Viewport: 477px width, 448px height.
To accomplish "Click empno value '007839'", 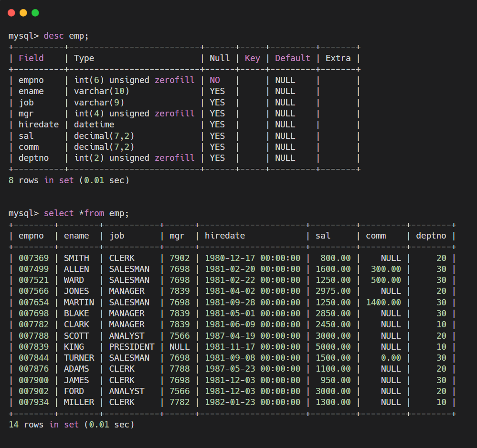I will [33, 347].
